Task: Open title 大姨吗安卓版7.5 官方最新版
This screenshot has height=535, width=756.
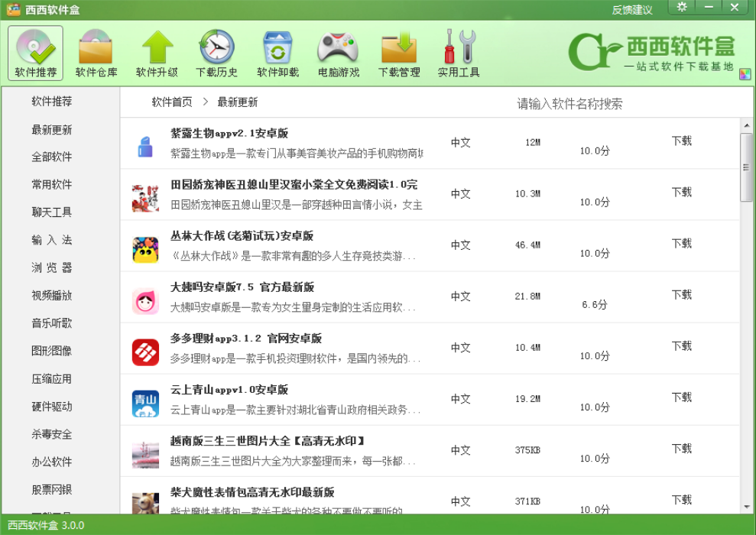Action: (242, 287)
